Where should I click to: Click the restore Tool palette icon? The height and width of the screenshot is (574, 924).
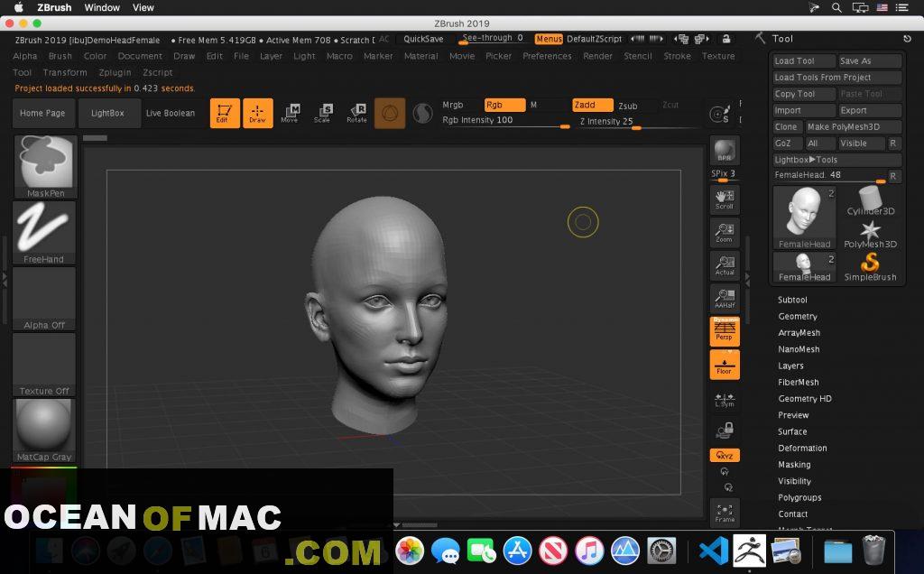[x=907, y=39]
